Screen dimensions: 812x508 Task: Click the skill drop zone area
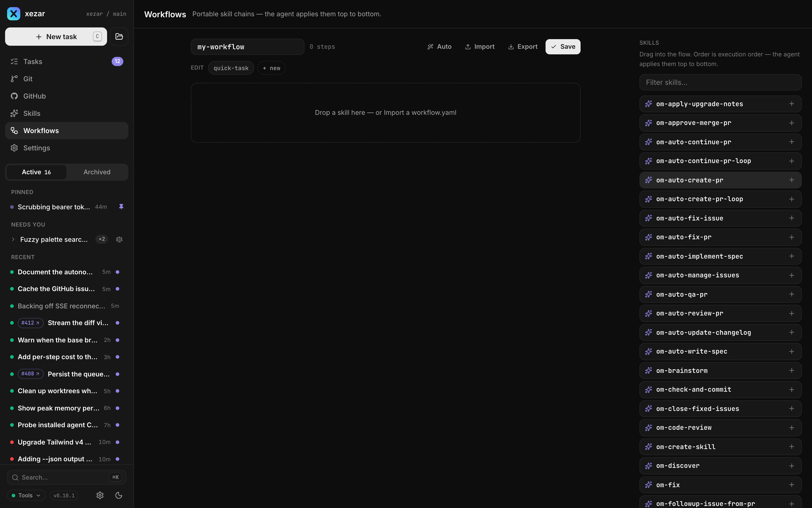coord(385,113)
